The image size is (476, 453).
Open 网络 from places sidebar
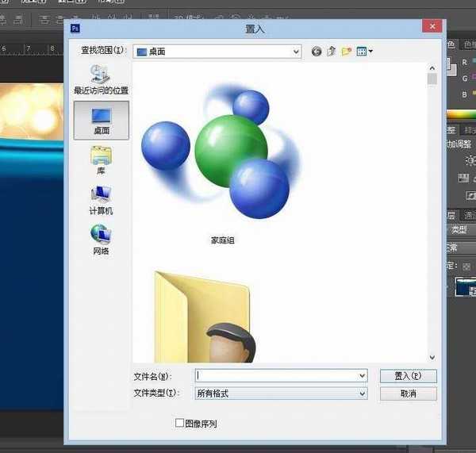click(101, 240)
